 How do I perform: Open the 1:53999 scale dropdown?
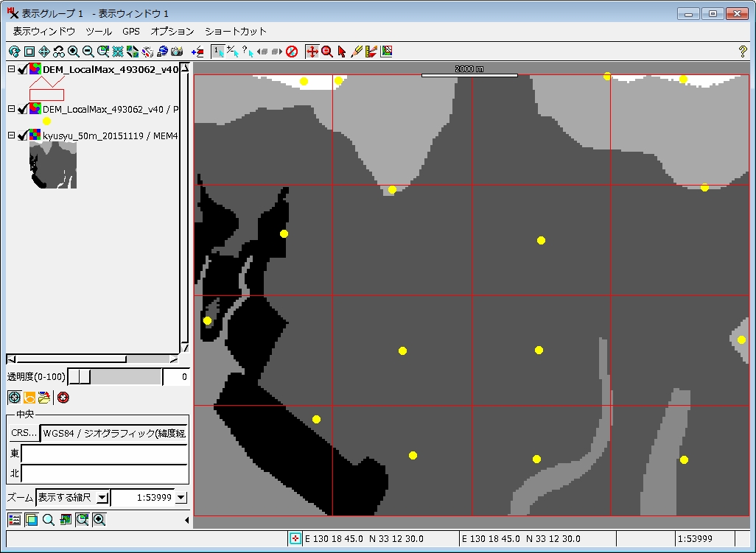point(181,498)
